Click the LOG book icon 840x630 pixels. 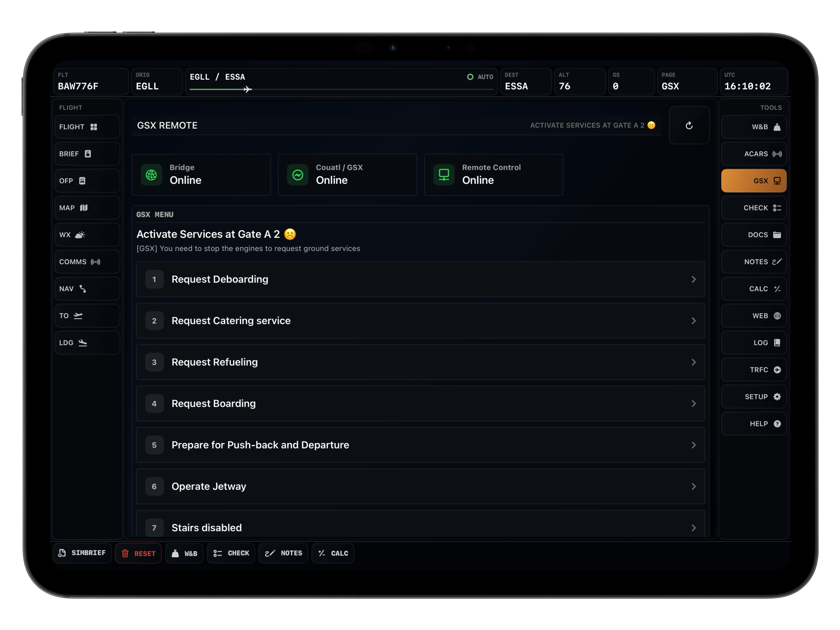click(x=777, y=343)
